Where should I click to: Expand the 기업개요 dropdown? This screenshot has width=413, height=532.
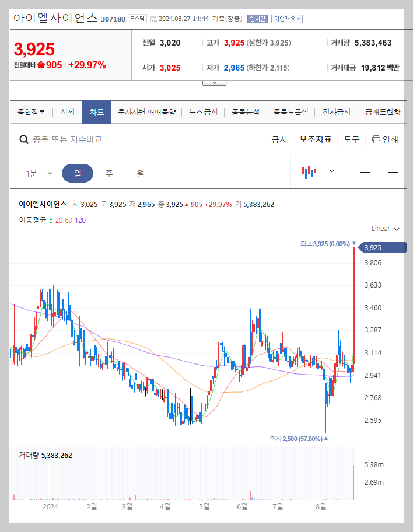pos(287,18)
